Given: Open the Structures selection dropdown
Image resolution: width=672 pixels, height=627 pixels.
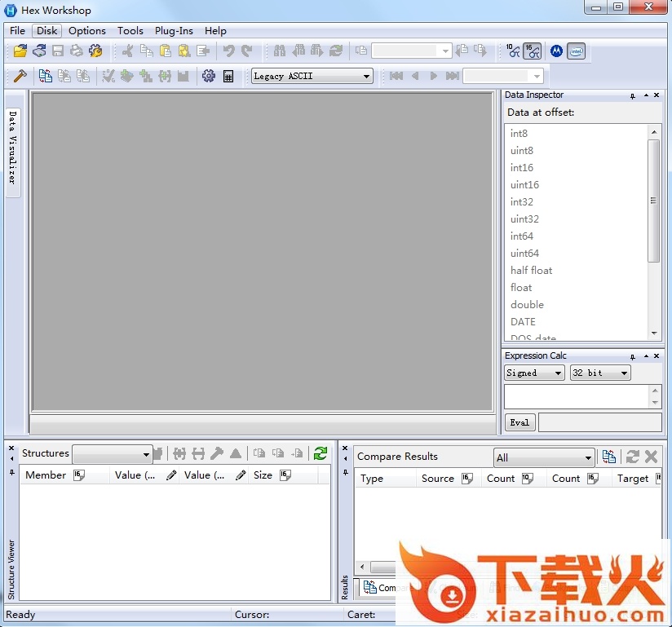Looking at the screenshot, I should click(113, 454).
